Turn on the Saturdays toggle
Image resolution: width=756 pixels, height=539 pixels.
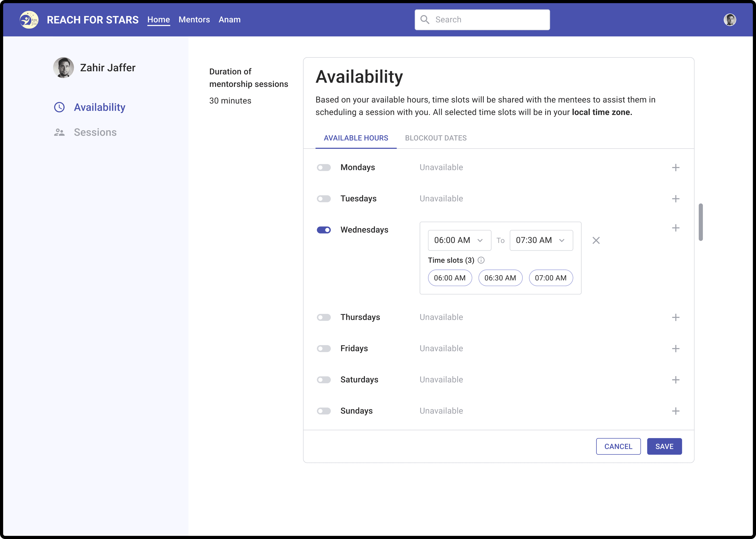[x=324, y=380]
